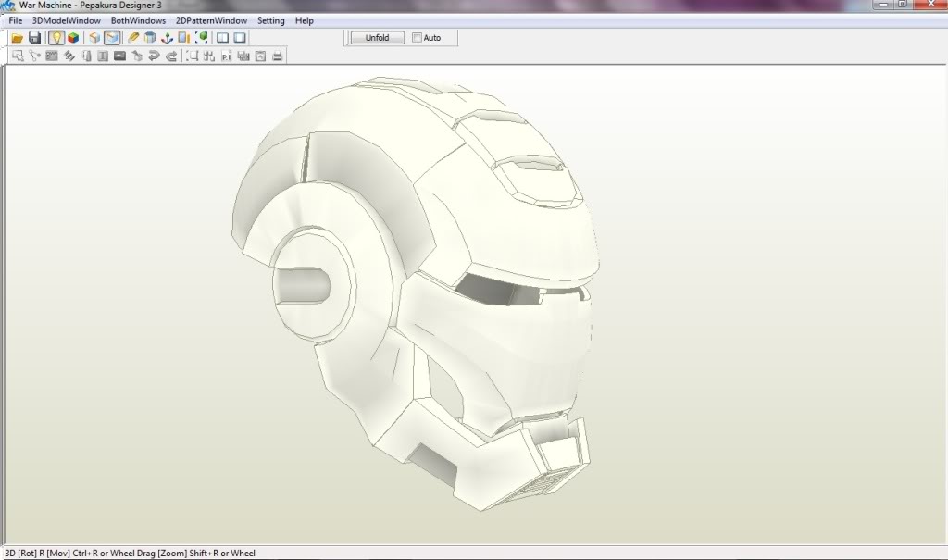The image size is (948, 560).
Task: Click the axis anchor orientation icon
Action: point(167,38)
